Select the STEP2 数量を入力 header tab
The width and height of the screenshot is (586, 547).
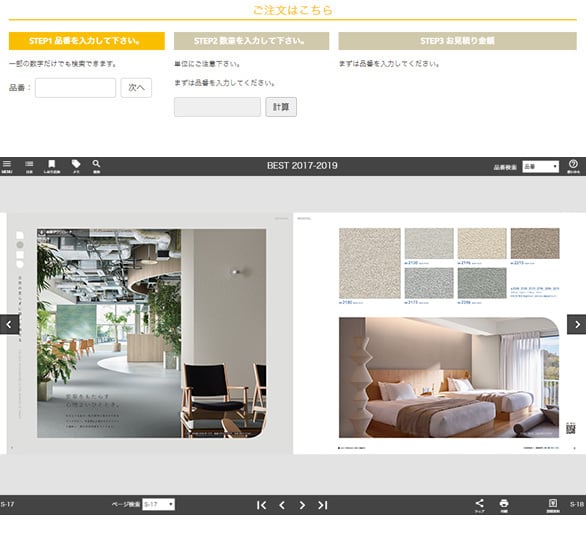[252, 41]
